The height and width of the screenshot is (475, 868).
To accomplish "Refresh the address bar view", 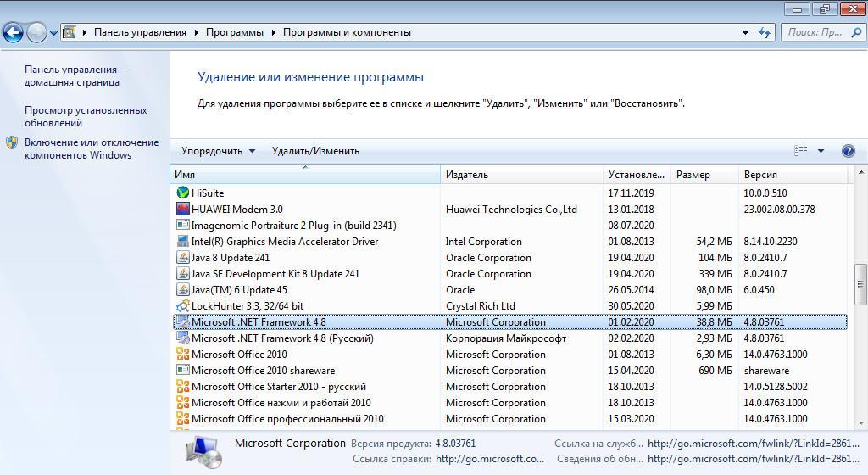I will (765, 33).
